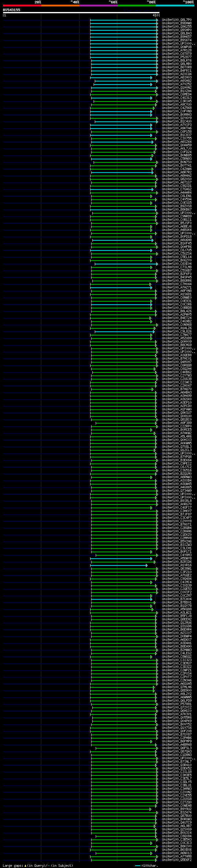This screenshot has width=197, height=868.
Task: Click the UniRef100_C6XE04 label
Action: [x=177, y=264]
